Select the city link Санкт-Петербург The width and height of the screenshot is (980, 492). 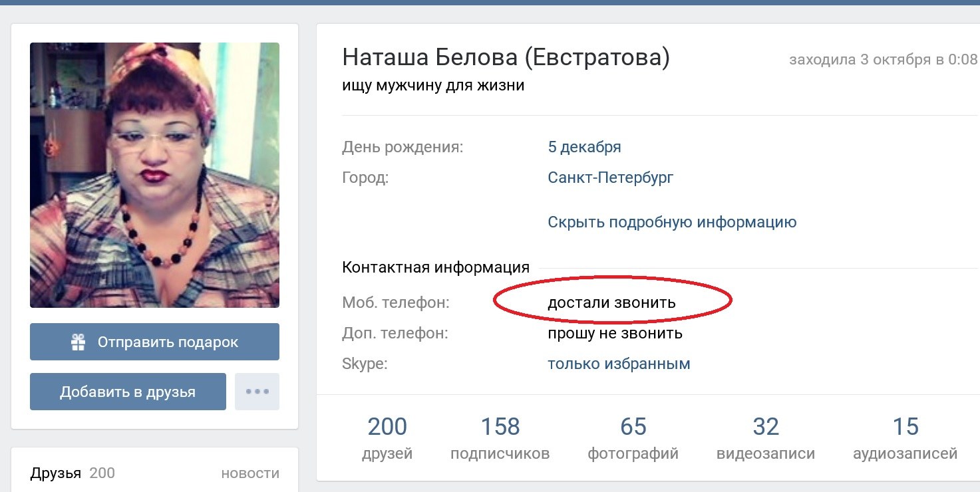pos(610,178)
